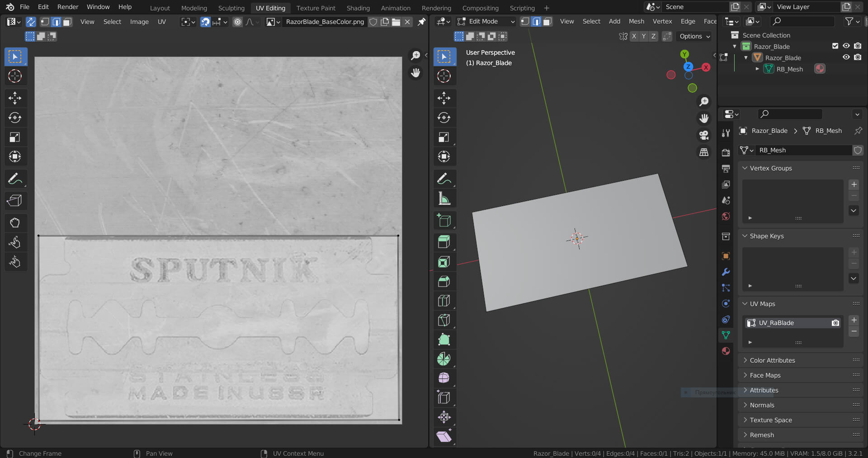868x458 pixels.
Task: Toggle camera view in 3D viewport
Action: pos(704,135)
